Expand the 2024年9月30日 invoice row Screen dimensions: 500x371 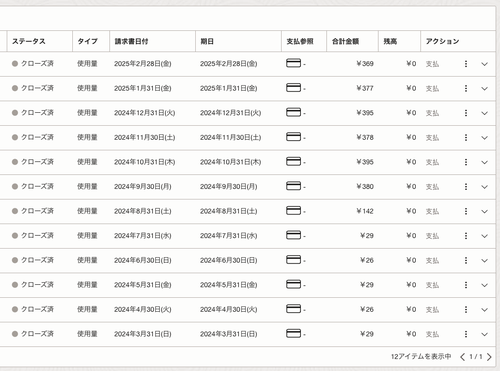click(484, 187)
